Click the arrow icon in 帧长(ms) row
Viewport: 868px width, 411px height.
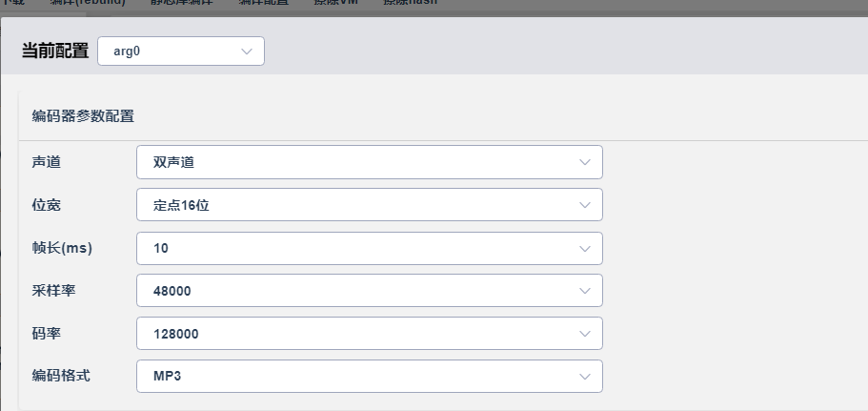pyautogui.click(x=585, y=249)
